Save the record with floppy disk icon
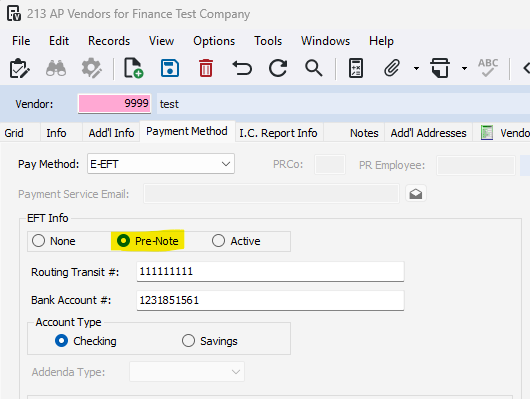 click(170, 69)
